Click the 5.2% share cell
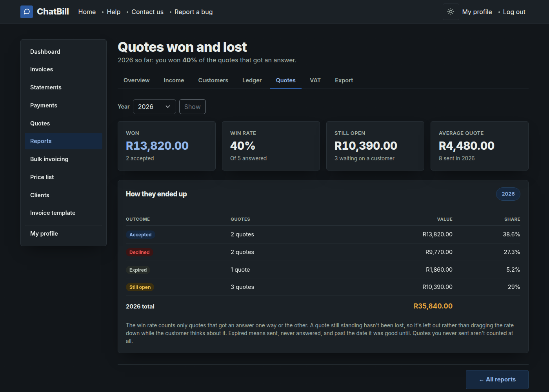This screenshot has height=392, width=549. click(x=513, y=270)
